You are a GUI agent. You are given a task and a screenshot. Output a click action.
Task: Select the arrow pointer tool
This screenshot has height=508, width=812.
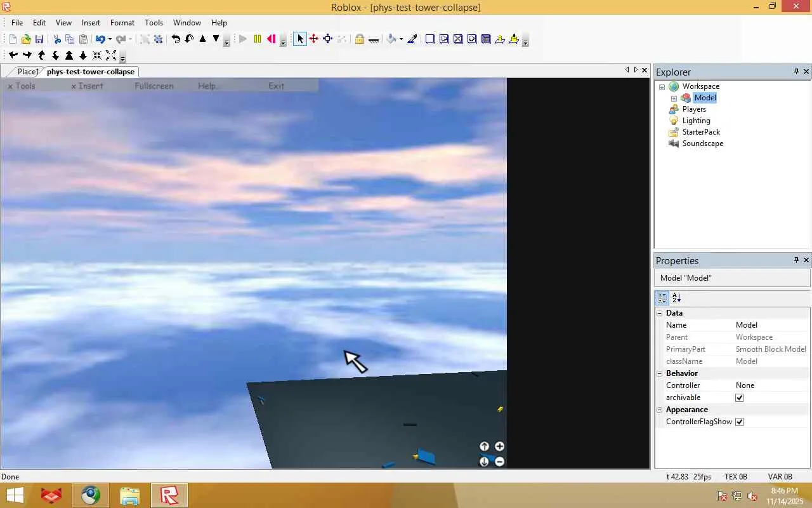[300, 39]
